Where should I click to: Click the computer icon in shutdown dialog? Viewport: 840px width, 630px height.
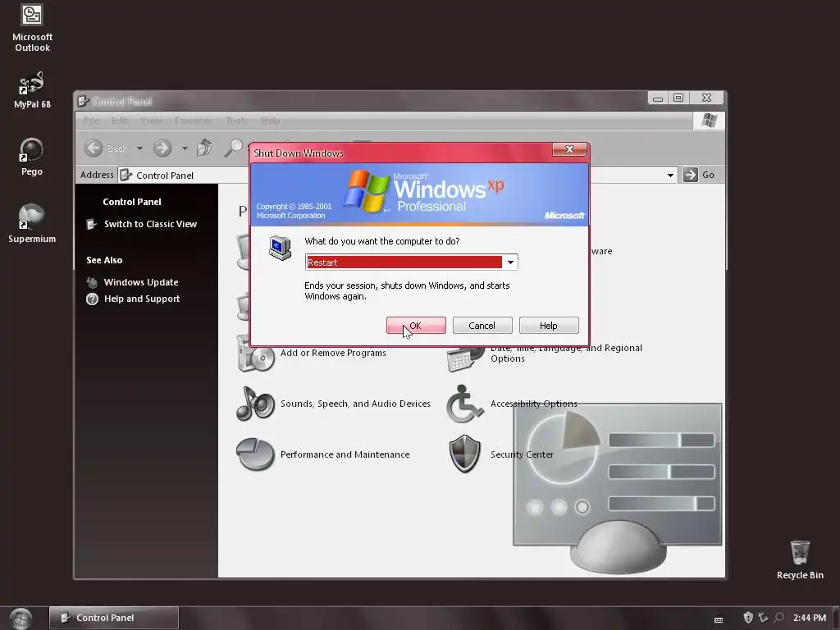[281, 248]
